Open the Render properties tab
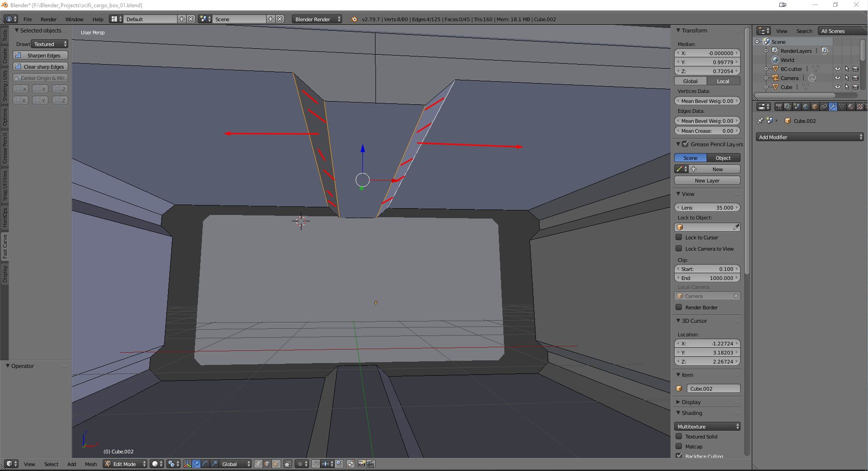868x471 pixels. point(779,107)
